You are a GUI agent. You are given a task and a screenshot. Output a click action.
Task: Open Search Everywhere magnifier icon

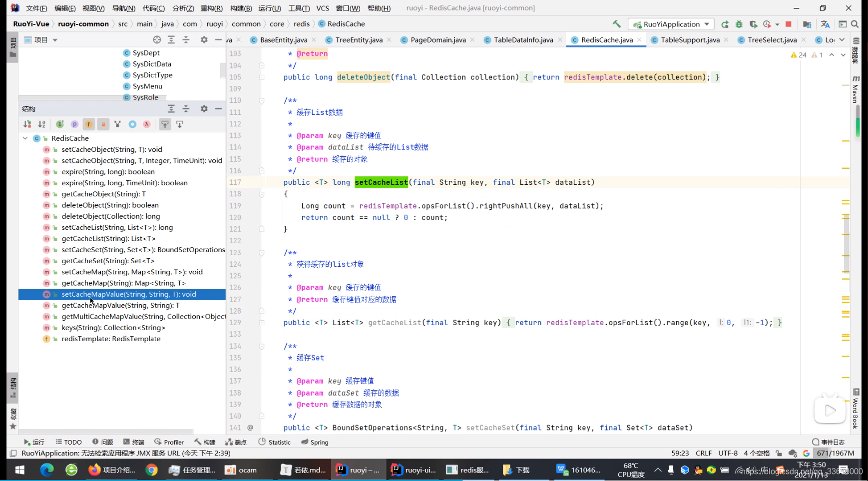point(855,24)
